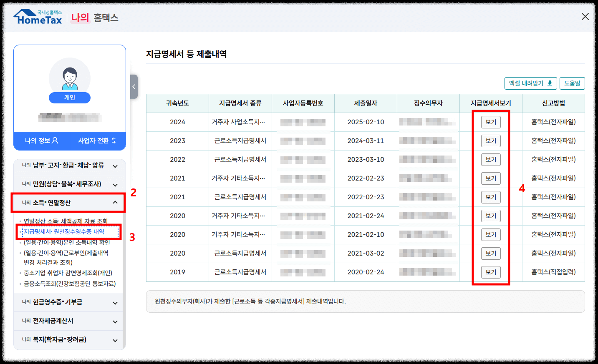Click 보기 for the 2024 사업소득 row
The width and height of the screenshot is (598, 364).
[x=491, y=122]
